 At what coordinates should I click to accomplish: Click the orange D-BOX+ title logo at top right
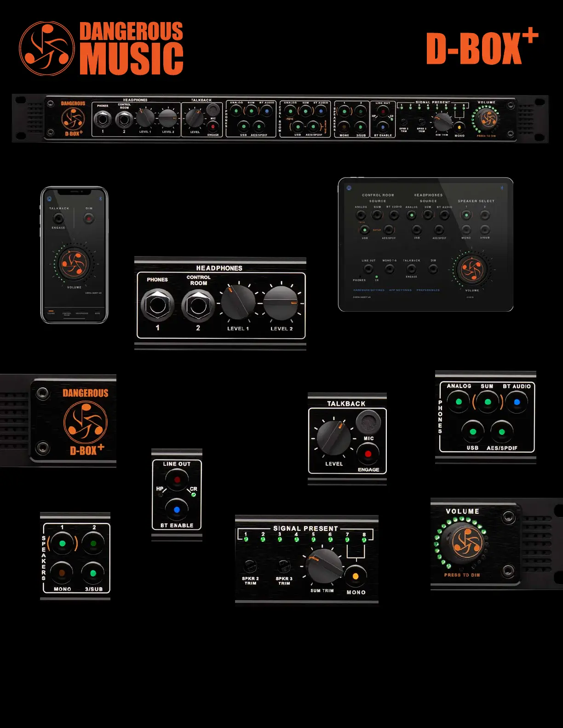[482, 47]
